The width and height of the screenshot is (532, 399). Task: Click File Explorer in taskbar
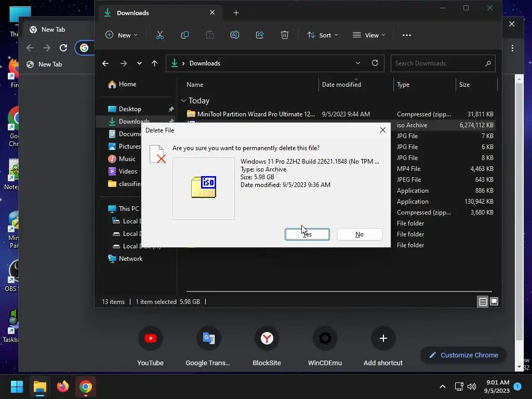pyautogui.click(x=39, y=387)
